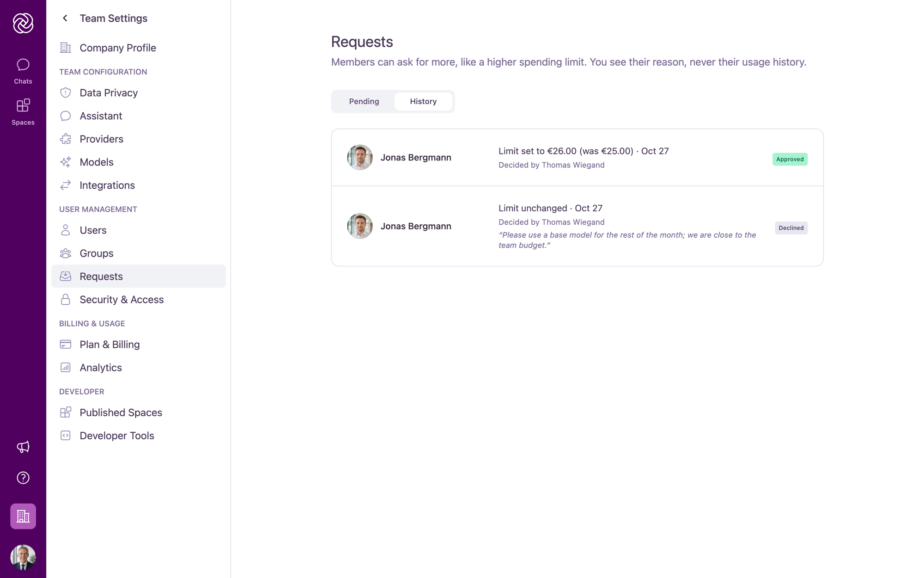Open the help question mark icon
The height and width of the screenshot is (578, 924).
[x=23, y=478]
